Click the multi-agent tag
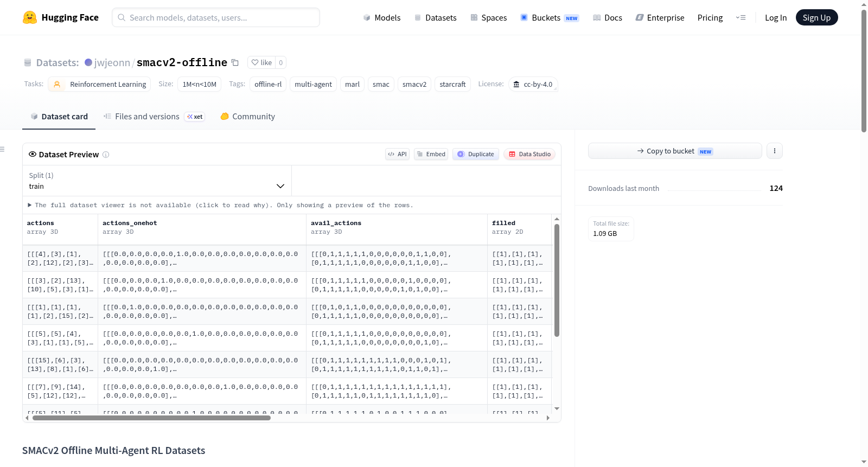Image resolution: width=868 pixels, height=467 pixels. pyautogui.click(x=314, y=84)
